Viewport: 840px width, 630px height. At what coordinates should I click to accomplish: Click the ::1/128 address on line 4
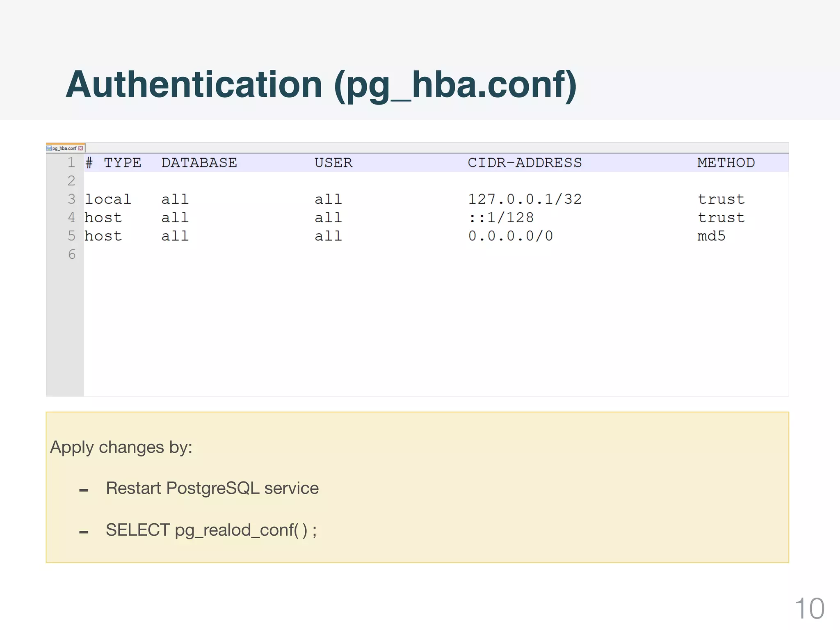pos(500,217)
